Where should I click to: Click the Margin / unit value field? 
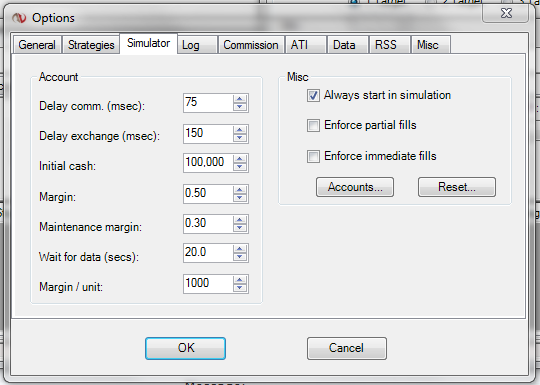pyautogui.click(x=208, y=284)
